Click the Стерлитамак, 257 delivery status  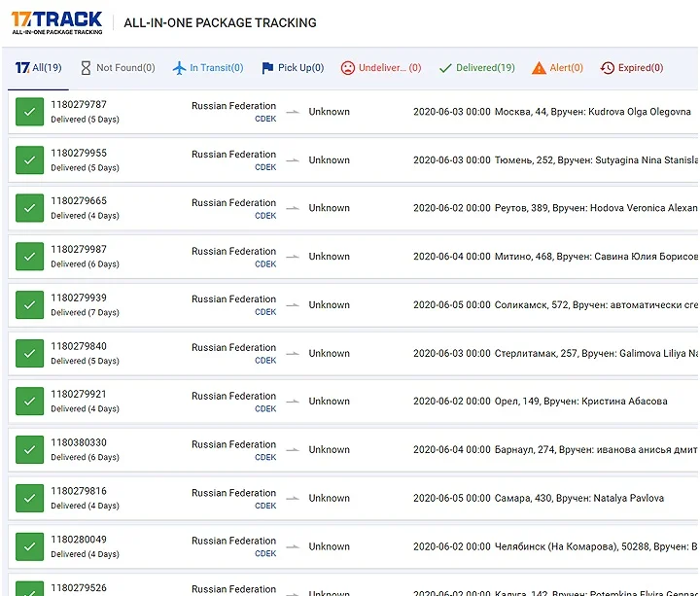596,353
